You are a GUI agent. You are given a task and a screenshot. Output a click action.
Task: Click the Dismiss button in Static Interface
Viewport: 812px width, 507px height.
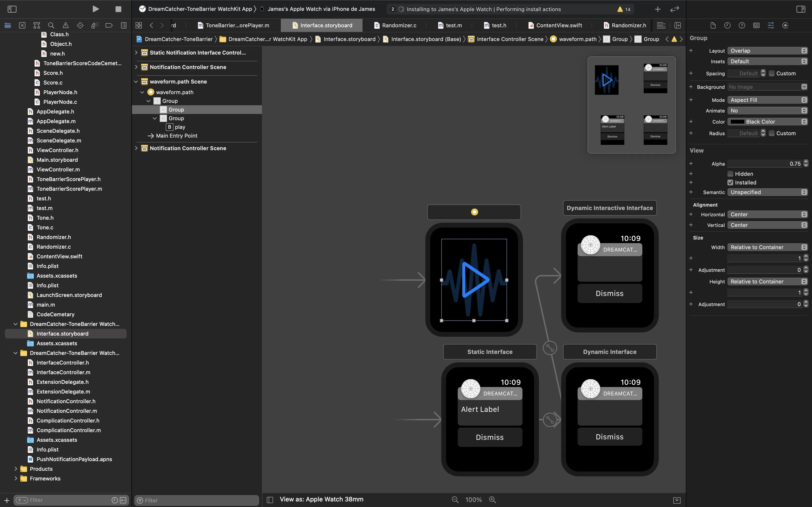click(x=490, y=437)
